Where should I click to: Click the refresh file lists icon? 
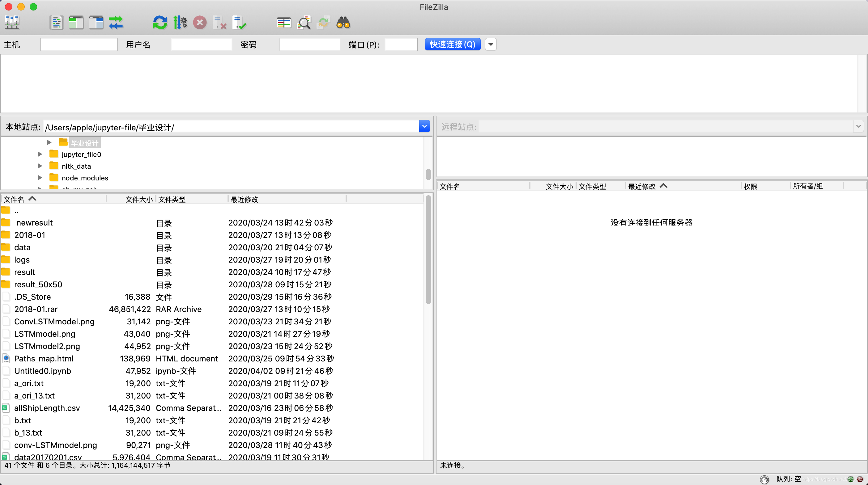(160, 23)
